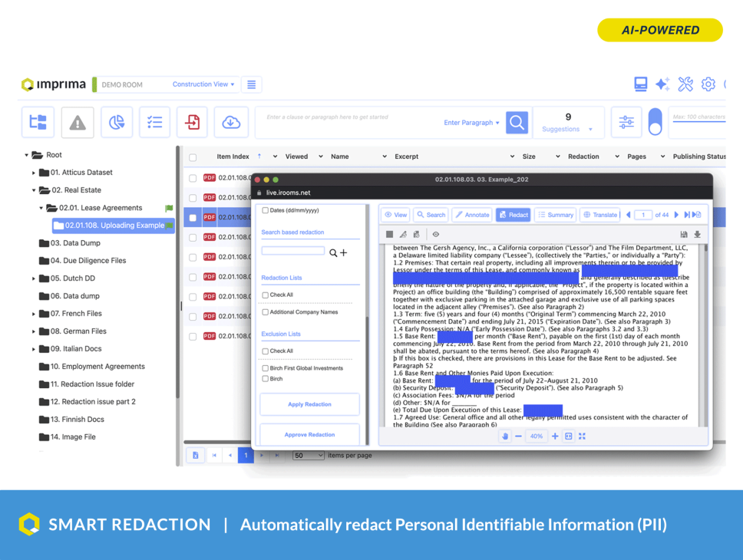Open the settings gear icon
This screenshot has width=743, height=560.
(x=708, y=84)
